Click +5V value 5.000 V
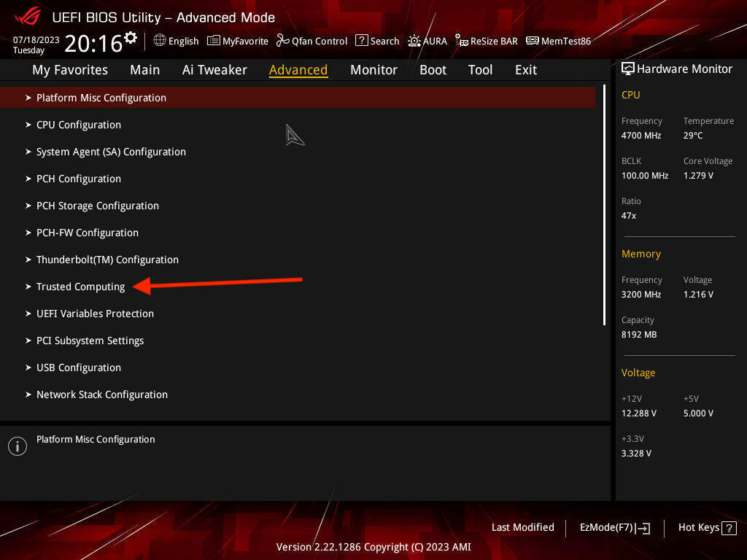The height and width of the screenshot is (560, 747). (698, 413)
